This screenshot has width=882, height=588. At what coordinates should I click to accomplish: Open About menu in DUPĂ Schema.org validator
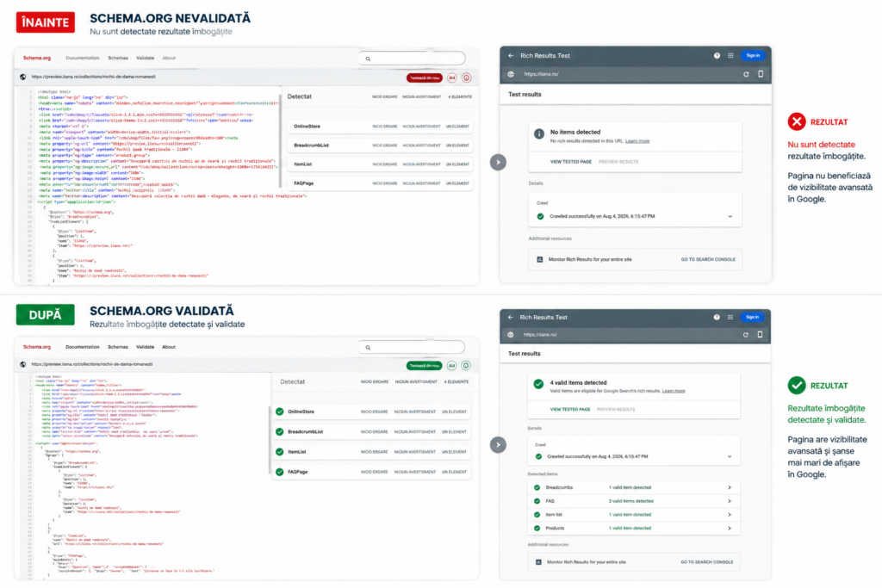[x=169, y=347]
